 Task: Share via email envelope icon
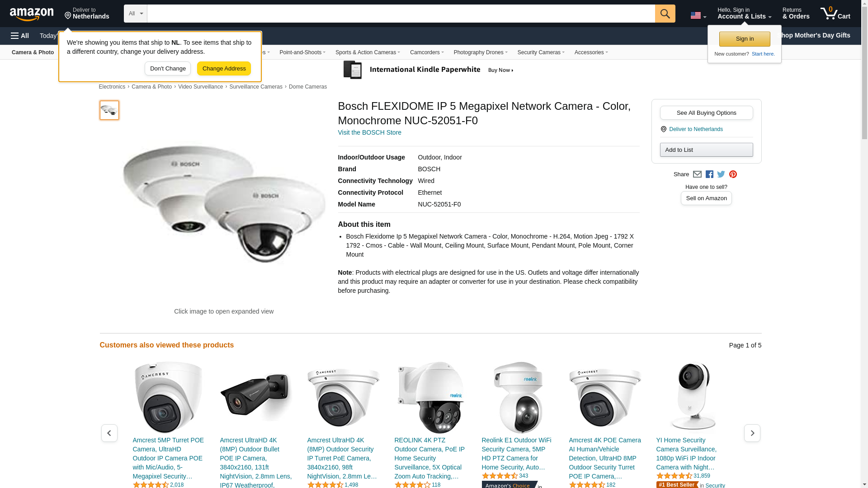point(697,174)
